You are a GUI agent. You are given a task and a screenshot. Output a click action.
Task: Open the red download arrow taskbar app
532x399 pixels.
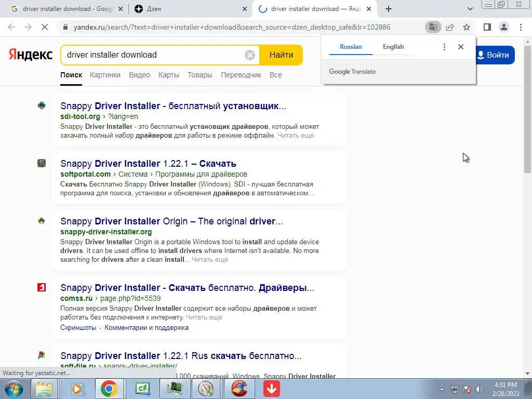pos(271,389)
